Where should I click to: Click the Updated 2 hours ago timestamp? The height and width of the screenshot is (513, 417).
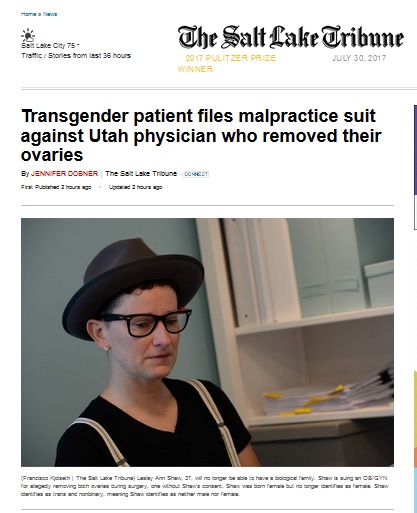[x=135, y=187]
